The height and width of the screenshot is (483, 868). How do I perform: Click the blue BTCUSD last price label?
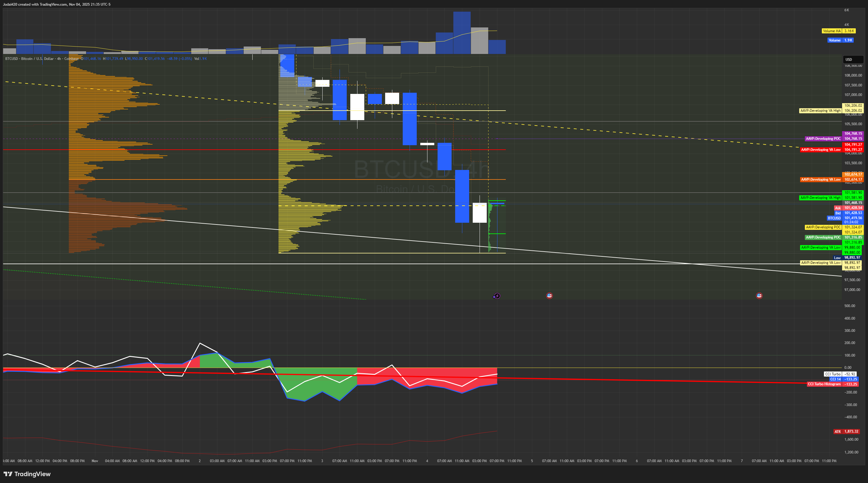[853, 218]
